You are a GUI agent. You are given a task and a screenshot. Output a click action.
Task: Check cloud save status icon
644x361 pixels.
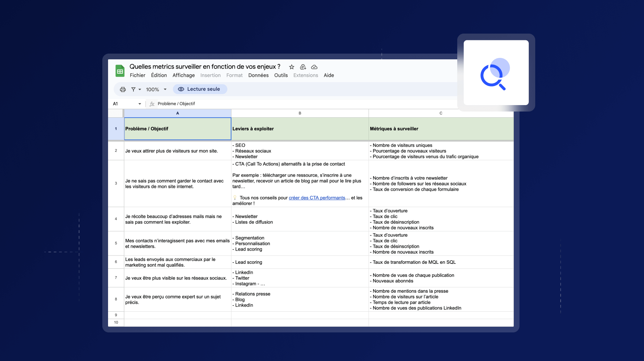click(314, 67)
